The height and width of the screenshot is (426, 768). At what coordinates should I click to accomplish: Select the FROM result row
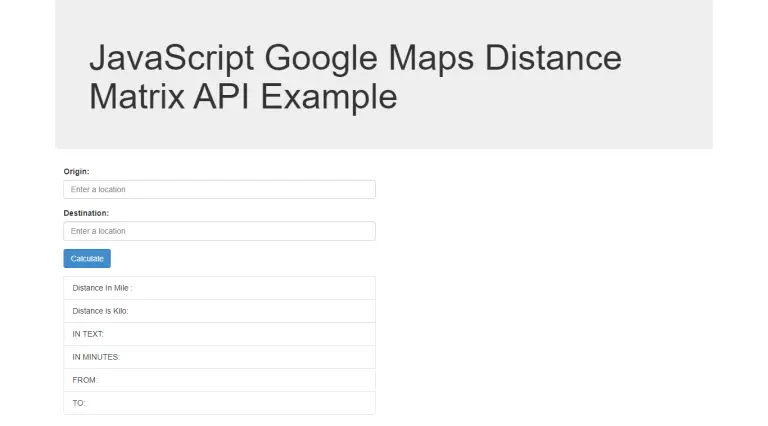(x=219, y=380)
